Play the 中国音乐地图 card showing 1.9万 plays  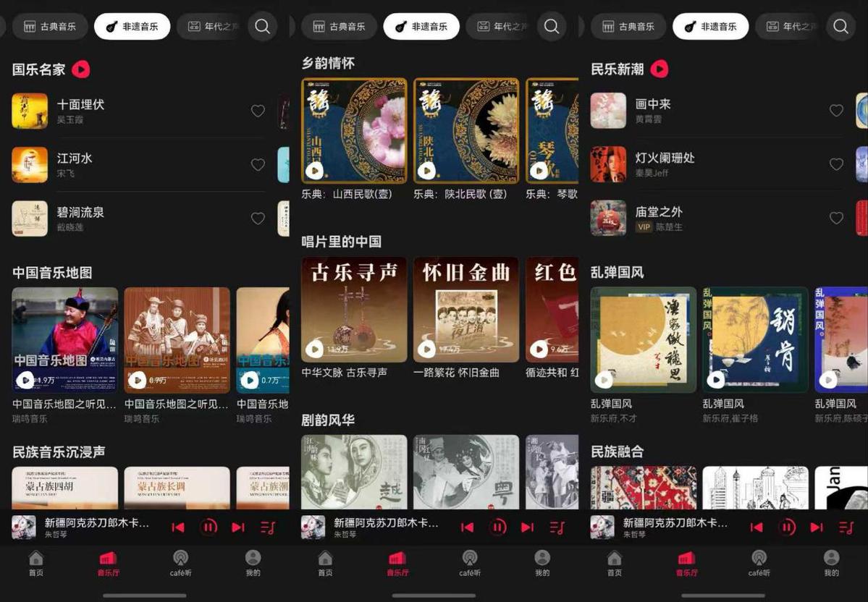point(25,380)
